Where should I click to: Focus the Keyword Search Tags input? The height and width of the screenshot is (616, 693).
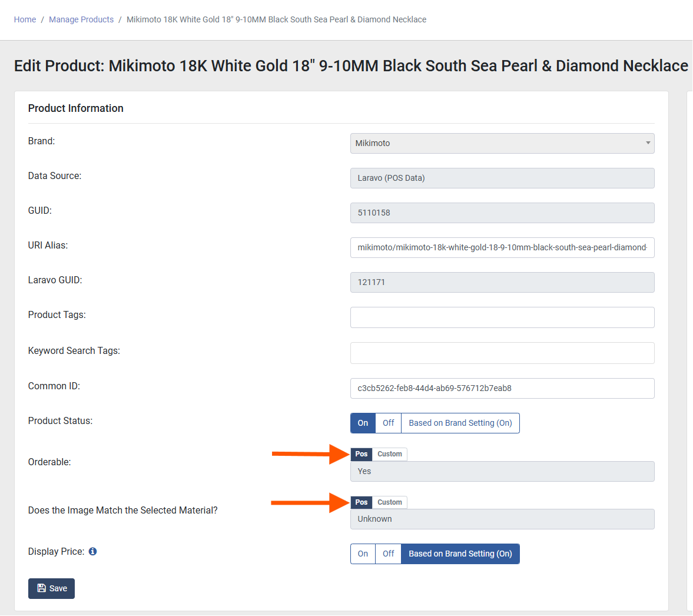pyautogui.click(x=502, y=353)
